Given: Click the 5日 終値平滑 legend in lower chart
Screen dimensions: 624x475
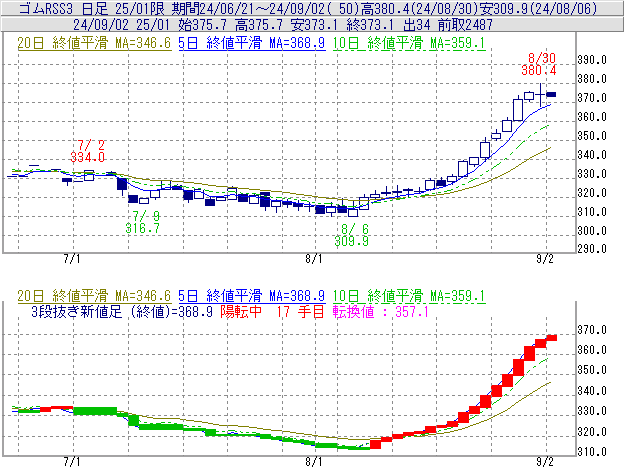Looking at the screenshot, I should (x=252, y=296).
